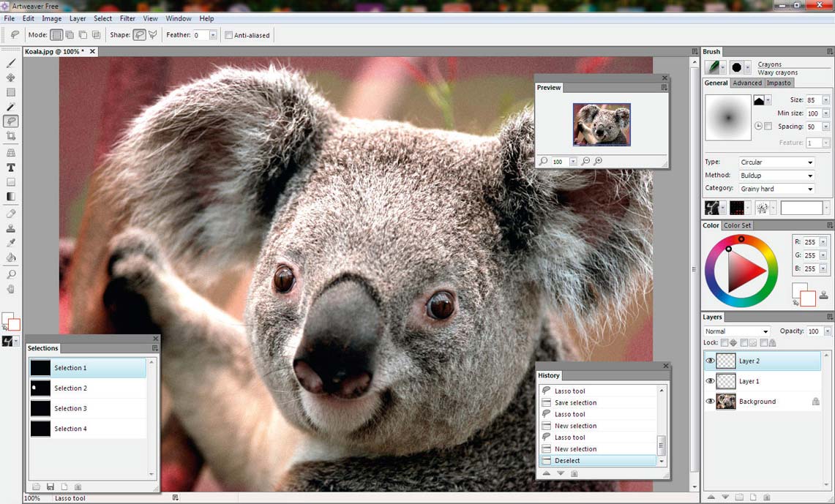Switch to the Color Set tab

[x=737, y=225]
